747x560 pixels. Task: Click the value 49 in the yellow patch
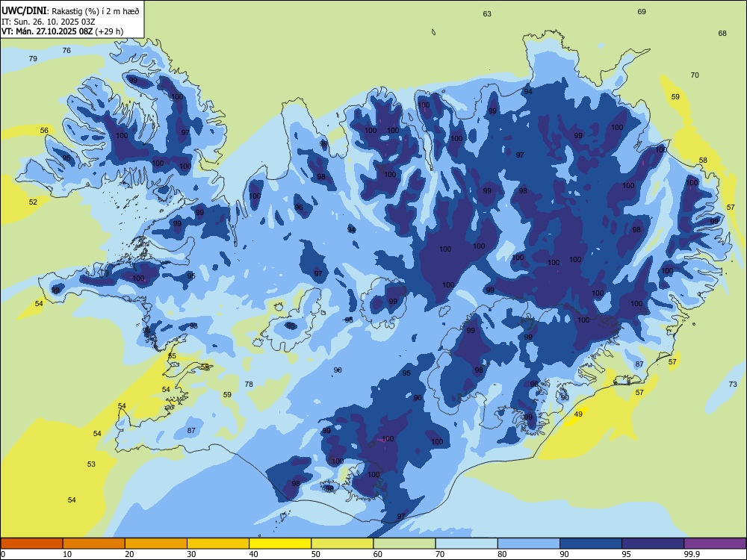(x=578, y=414)
